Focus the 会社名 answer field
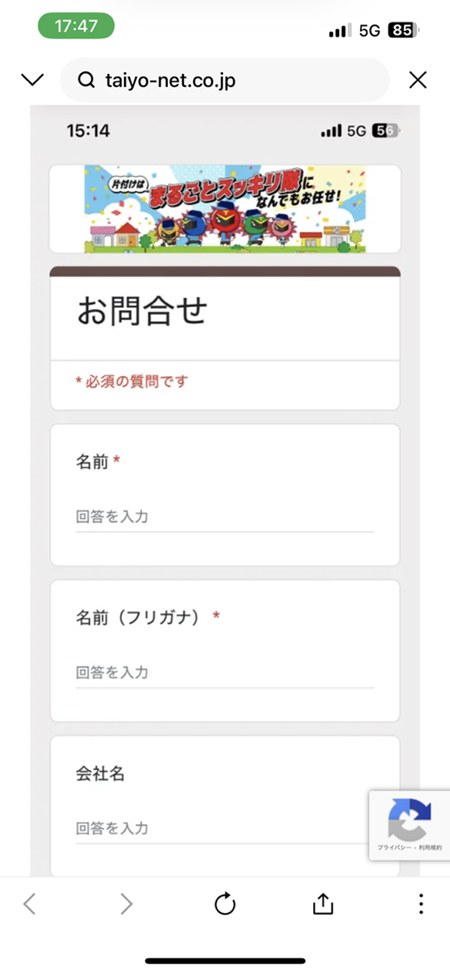This screenshot has height=973, width=450. (225, 829)
